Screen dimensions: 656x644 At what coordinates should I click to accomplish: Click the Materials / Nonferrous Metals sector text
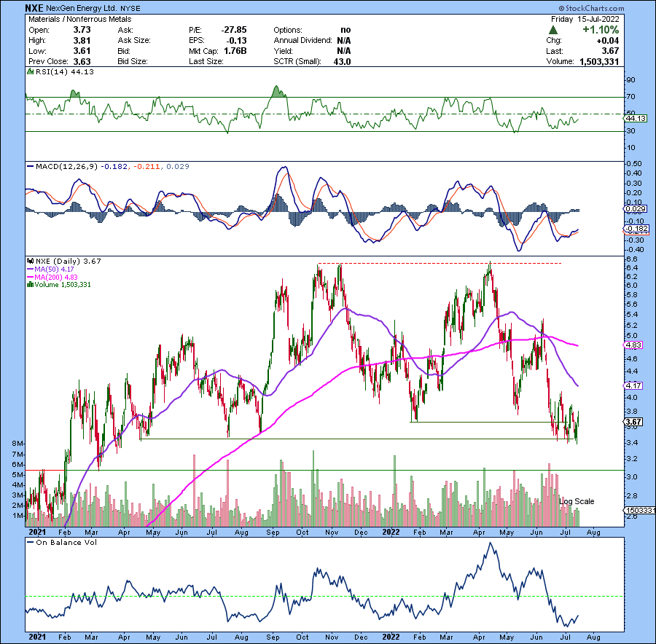coord(80,19)
